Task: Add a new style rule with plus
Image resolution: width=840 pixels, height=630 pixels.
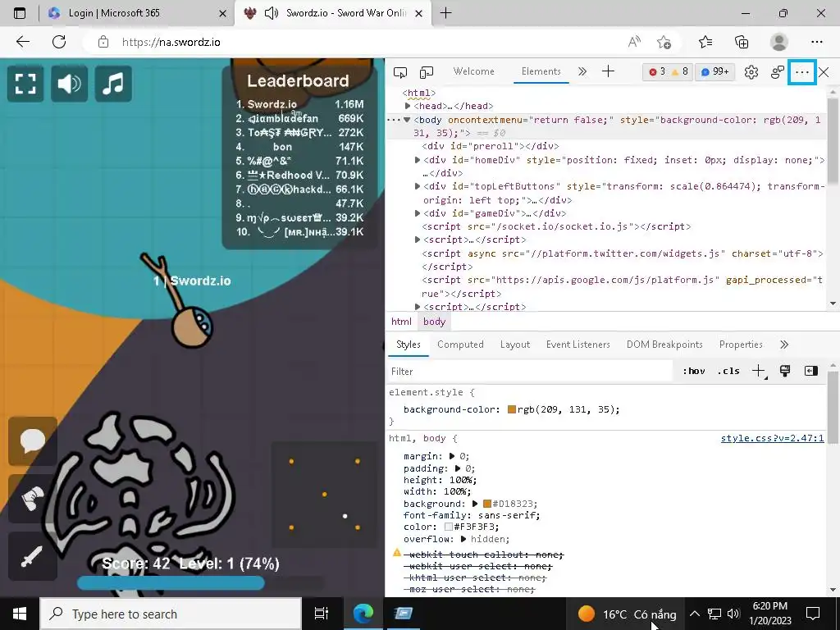Action: [759, 371]
